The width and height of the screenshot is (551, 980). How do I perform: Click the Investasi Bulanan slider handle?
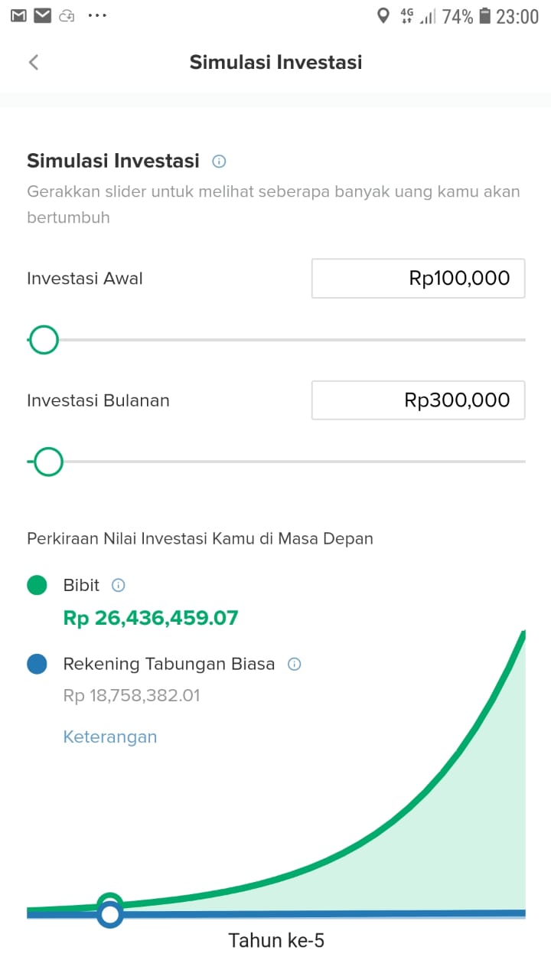click(48, 462)
